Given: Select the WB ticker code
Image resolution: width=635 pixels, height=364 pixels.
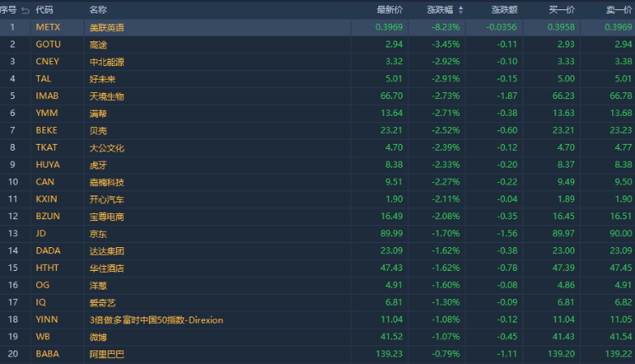Looking at the screenshot, I should coord(43,337).
